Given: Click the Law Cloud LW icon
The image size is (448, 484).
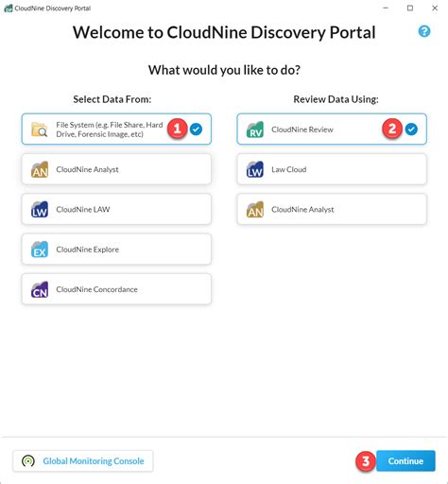Looking at the screenshot, I should tap(255, 169).
